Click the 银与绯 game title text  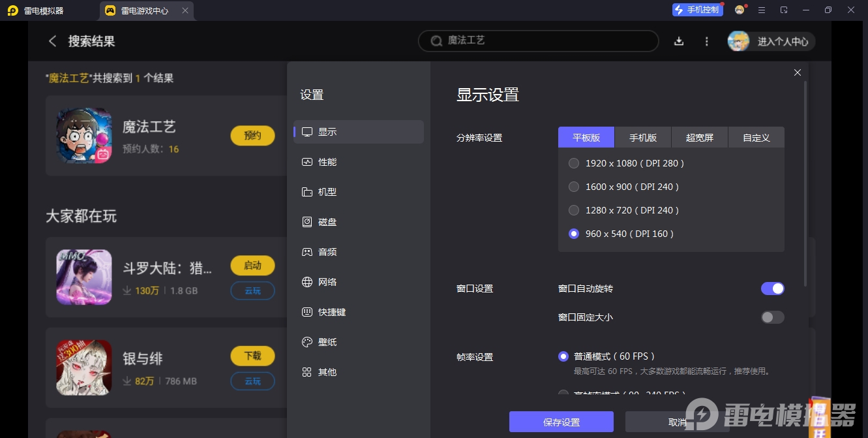point(143,358)
